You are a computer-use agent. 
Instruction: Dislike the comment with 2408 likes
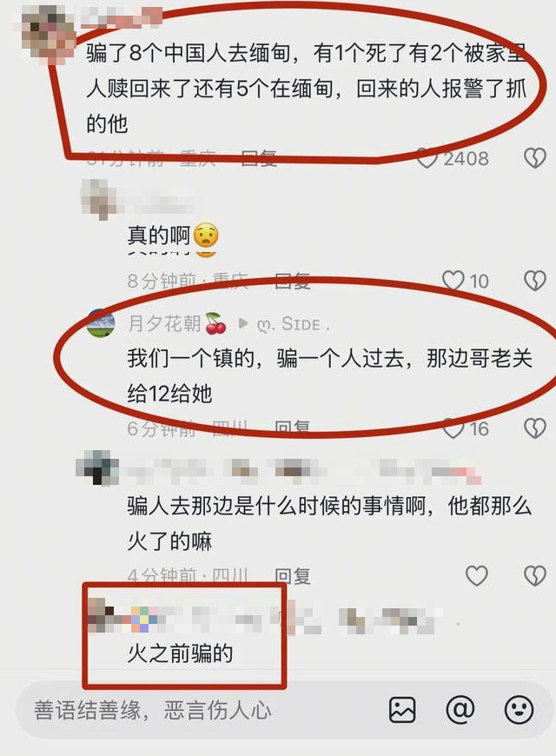[x=535, y=158]
